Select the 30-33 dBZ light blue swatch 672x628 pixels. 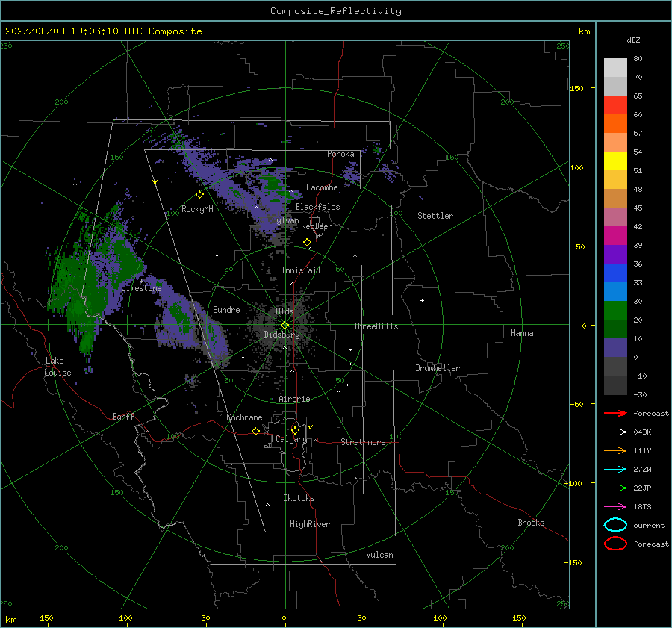[x=615, y=292]
